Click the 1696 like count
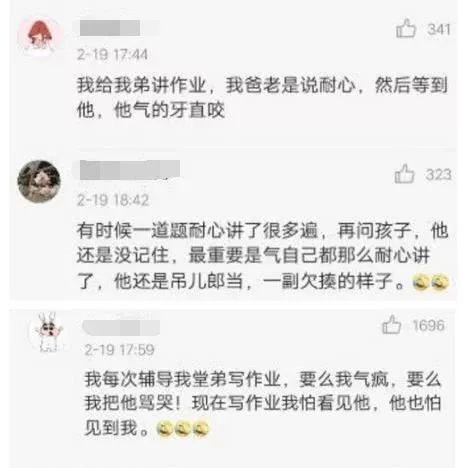The width and height of the screenshot is (463, 468). 429,325
